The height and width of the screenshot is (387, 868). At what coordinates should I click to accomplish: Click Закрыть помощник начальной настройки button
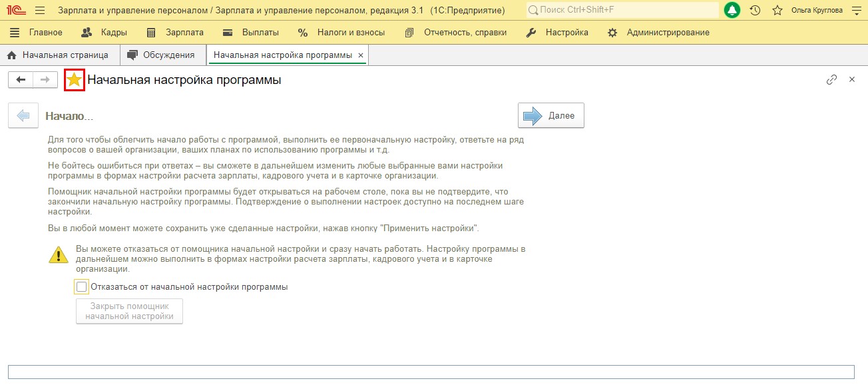click(129, 311)
